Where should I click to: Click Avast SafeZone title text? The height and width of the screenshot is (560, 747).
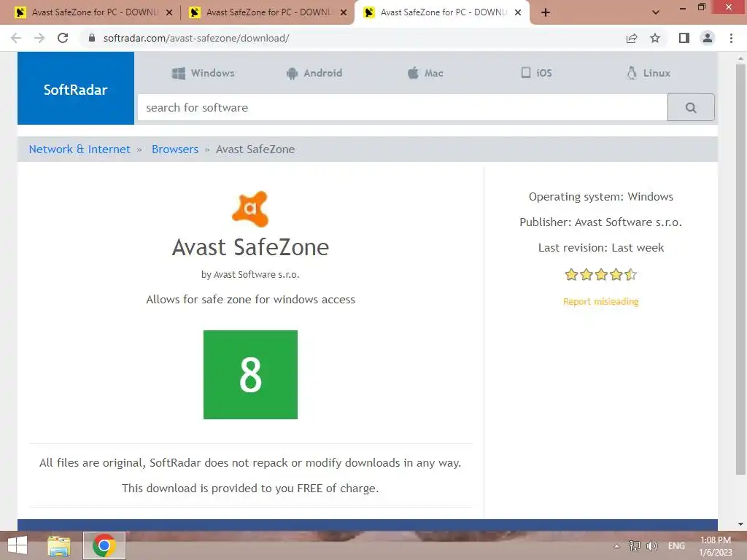coord(251,247)
